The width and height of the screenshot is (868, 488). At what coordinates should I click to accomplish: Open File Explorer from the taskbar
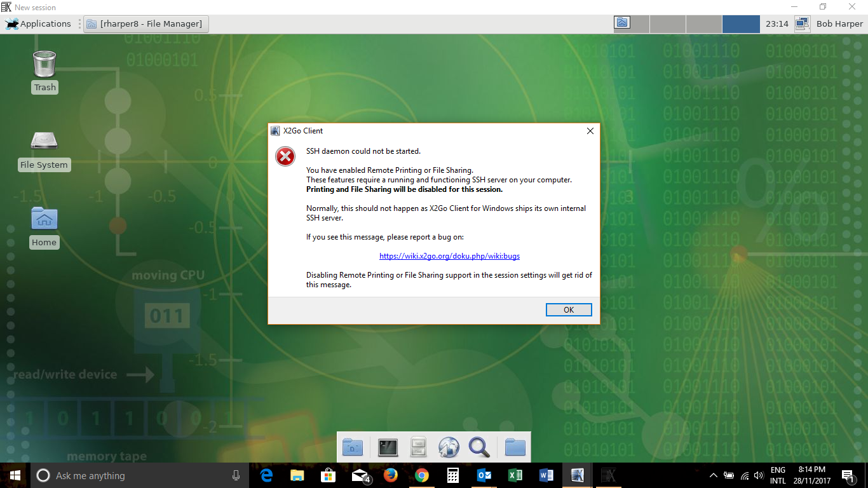tap(297, 475)
